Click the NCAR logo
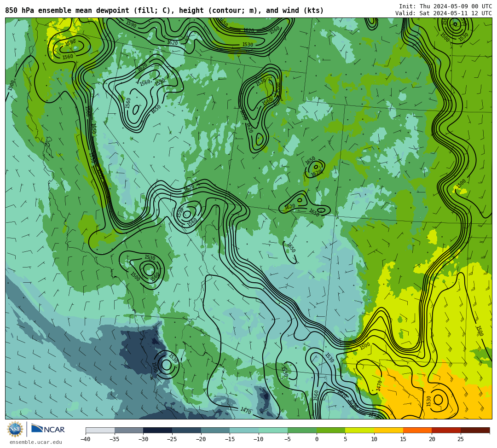This screenshot has width=497, height=448. click(x=48, y=429)
